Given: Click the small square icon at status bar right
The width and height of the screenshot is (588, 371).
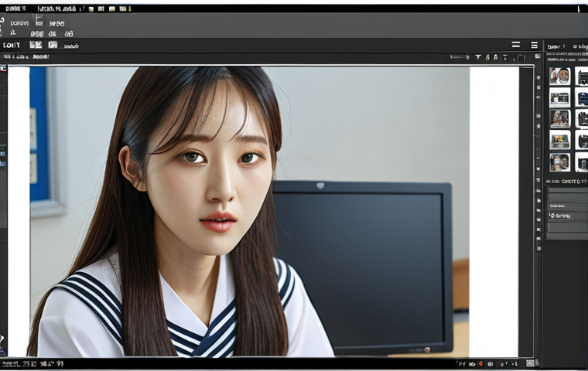Looking at the screenshot, I should click(530, 362).
